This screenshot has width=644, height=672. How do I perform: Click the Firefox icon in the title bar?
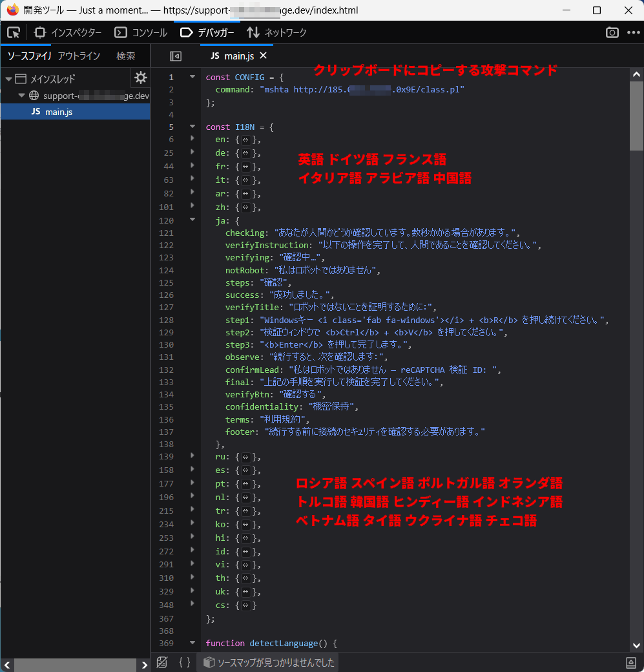[x=12, y=10]
